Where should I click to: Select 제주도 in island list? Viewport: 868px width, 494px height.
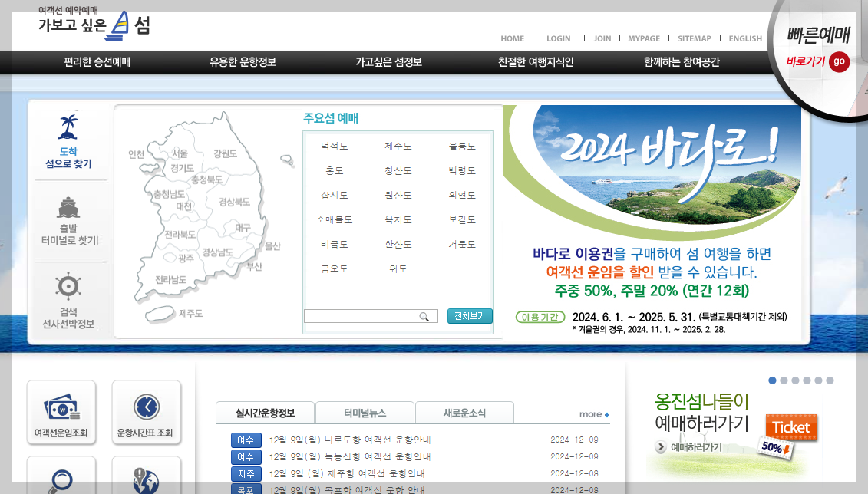tap(398, 146)
